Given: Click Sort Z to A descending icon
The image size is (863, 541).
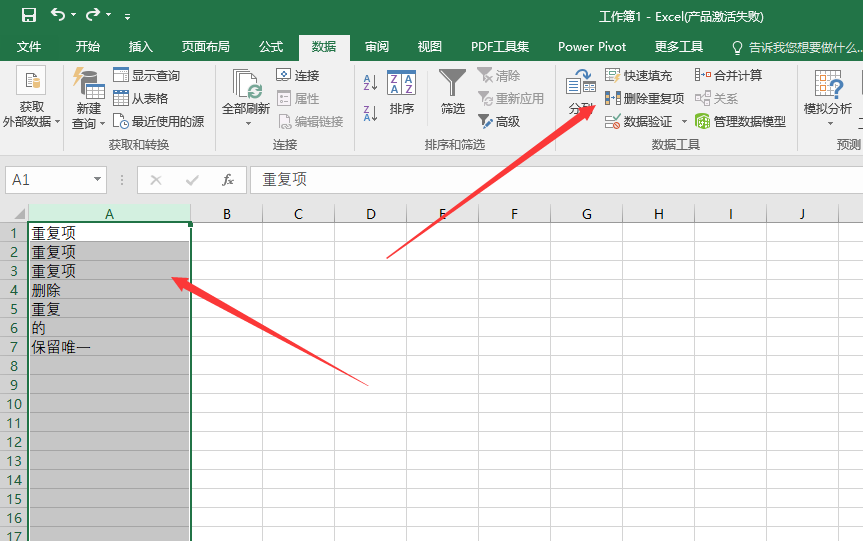Looking at the screenshot, I should pyautogui.click(x=370, y=113).
